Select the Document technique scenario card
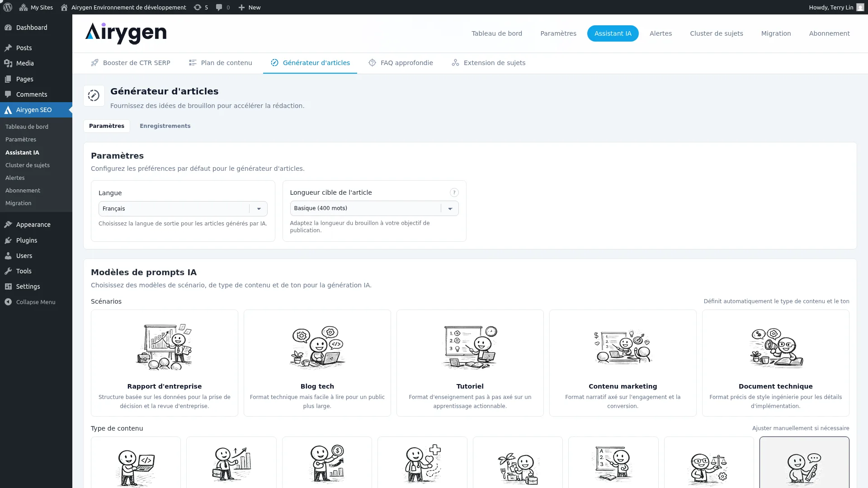Screen dimensions: 868x488 tap(776, 363)
